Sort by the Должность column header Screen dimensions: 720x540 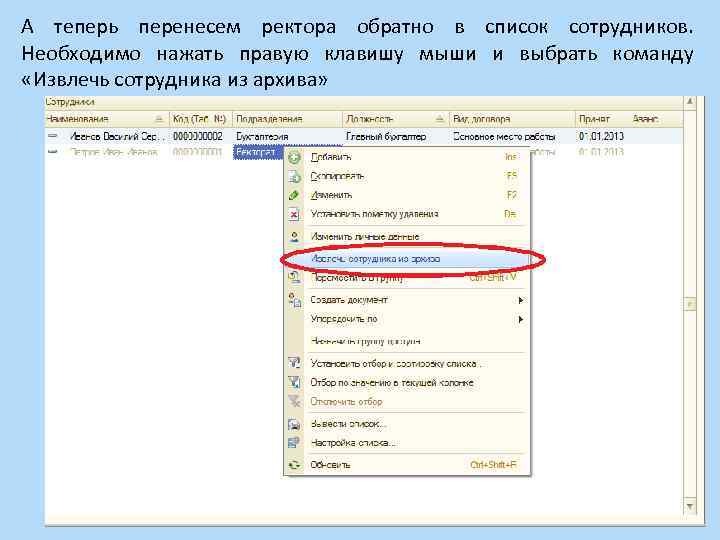pyautogui.click(x=395, y=119)
